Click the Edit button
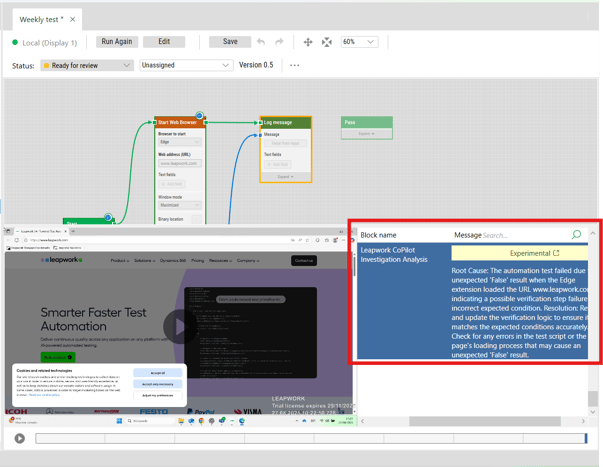This screenshot has height=467, width=603. point(164,42)
